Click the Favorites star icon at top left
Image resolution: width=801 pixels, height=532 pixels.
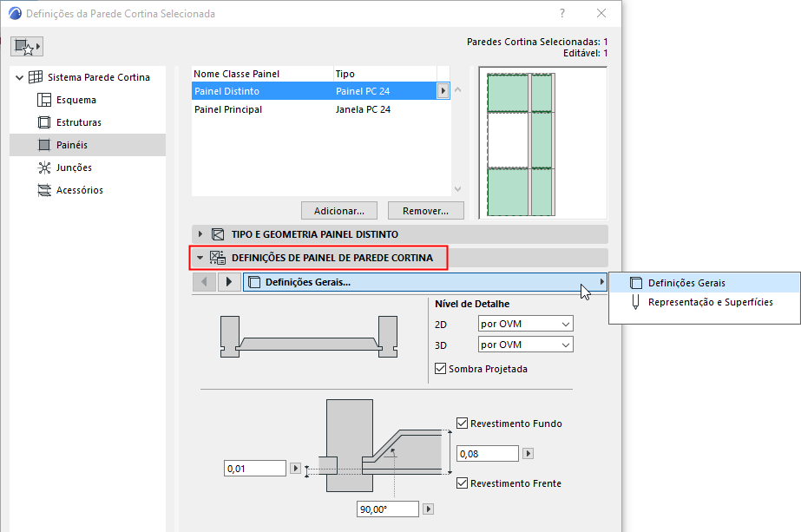(x=26, y=44)
